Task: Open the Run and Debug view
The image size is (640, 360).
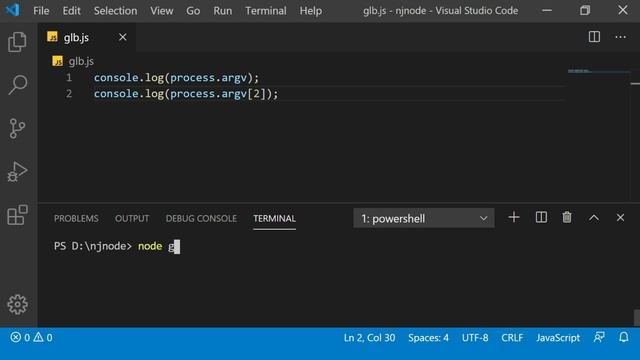Action: tap(17, 171)
